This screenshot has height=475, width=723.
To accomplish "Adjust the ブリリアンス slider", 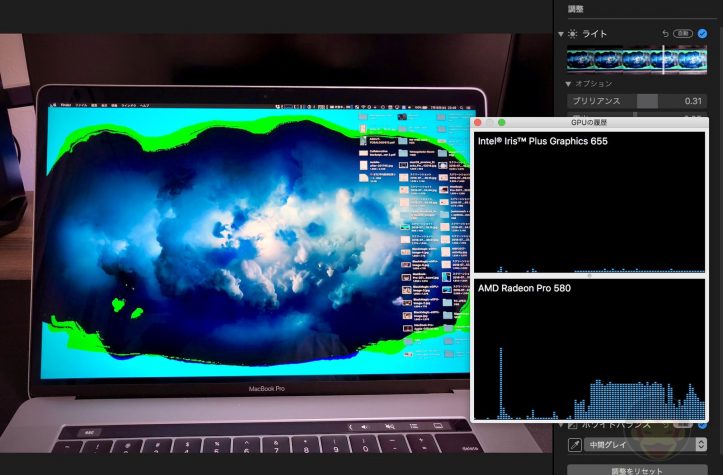I will coord(637,101).
